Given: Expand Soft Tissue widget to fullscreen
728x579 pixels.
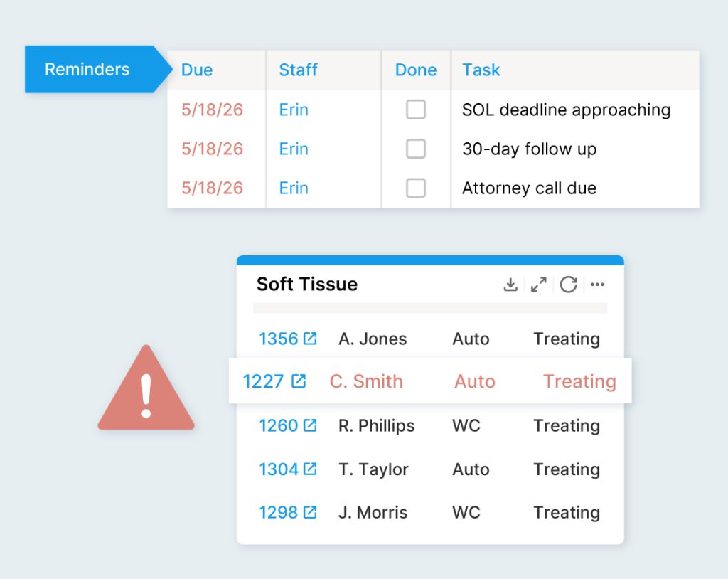Looking at the screenshot, I should point(539,285).
